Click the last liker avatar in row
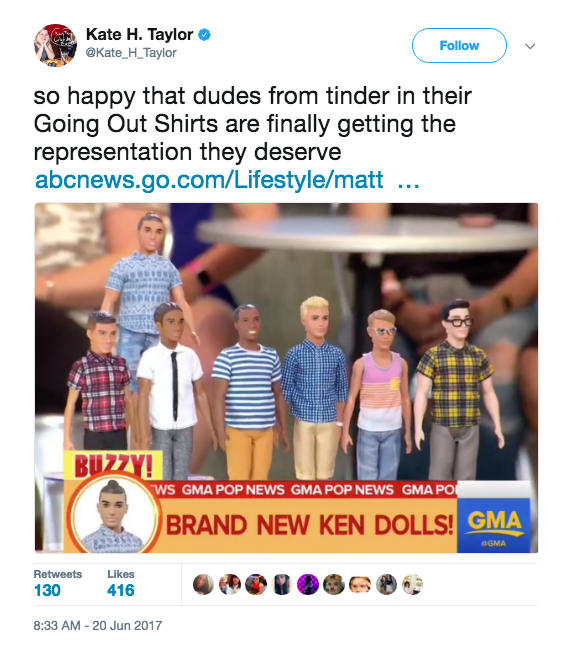This screenshot has width=571, height=645. tap(413, 585)
